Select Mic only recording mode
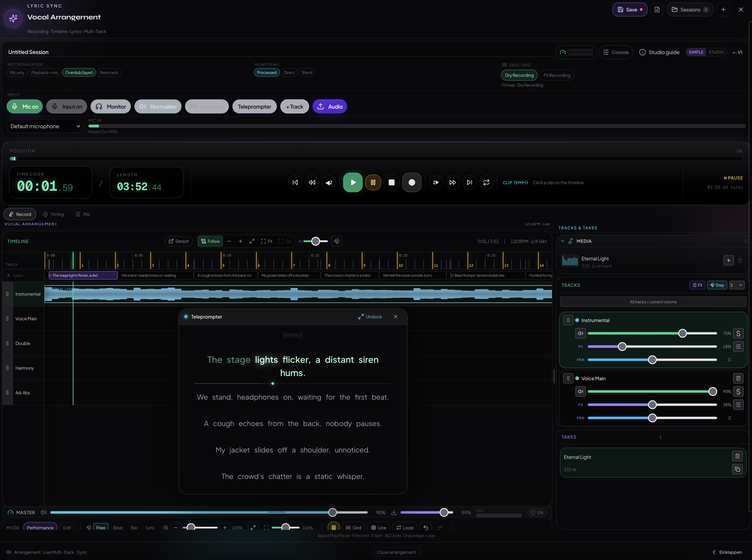 [x=17, y=72]
